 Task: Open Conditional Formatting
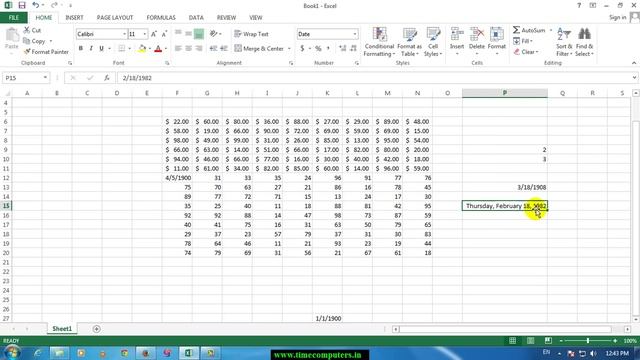click(x=379, y=42)
